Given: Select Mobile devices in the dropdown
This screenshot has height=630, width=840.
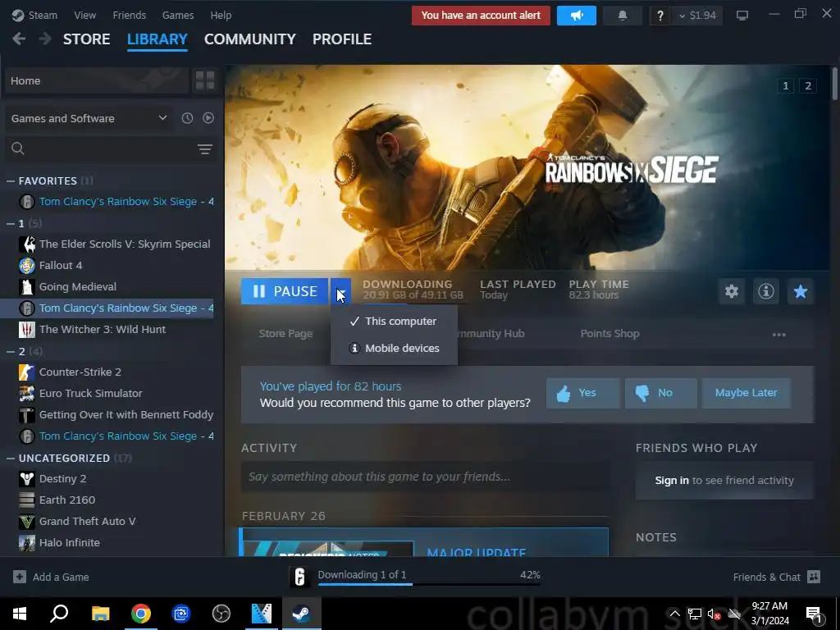Looking at the screenshot, I should pyautogui.click(x=394, y=348).
